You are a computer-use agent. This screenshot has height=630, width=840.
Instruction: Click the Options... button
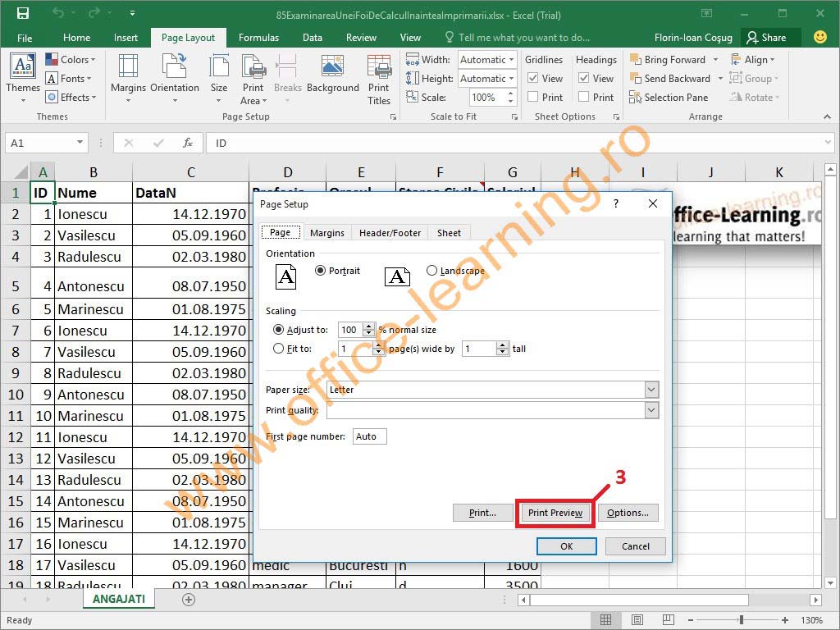tap(628, 513)
